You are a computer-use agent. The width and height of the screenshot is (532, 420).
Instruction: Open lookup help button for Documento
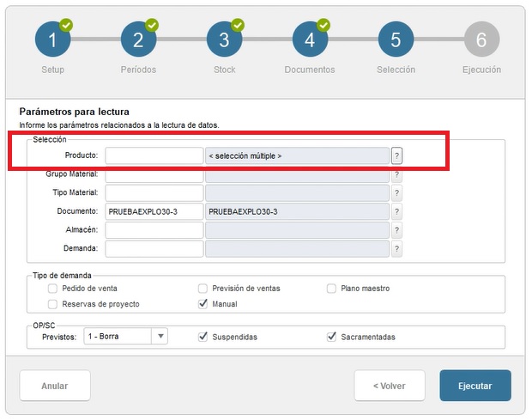coord(396,211)
